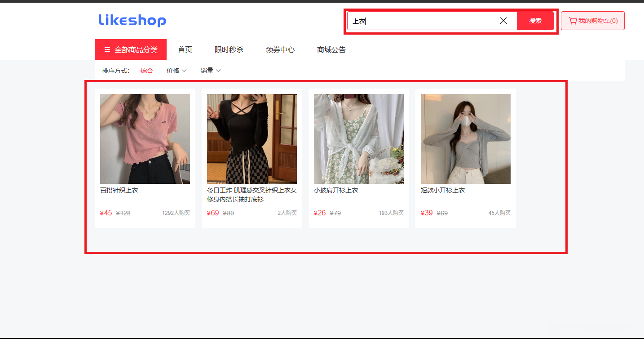Sort results by 综合
The width and height of the screenshot is (644, 339).
(146, 71)
